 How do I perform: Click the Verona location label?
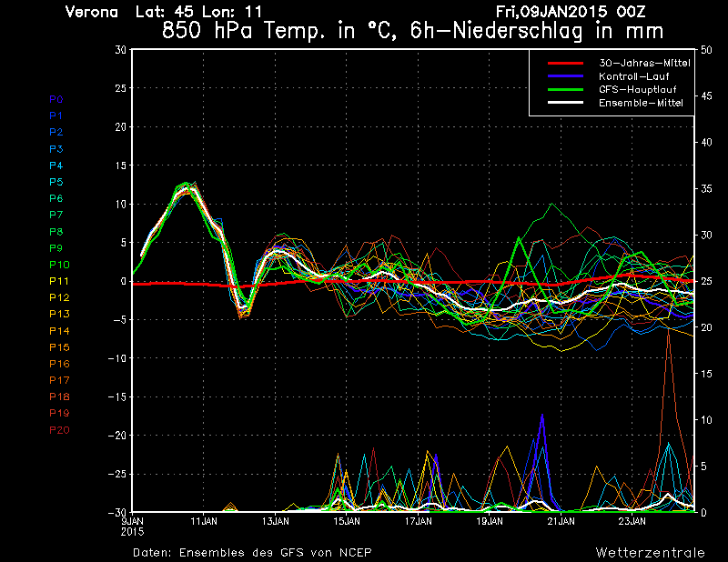click(92, 12)
